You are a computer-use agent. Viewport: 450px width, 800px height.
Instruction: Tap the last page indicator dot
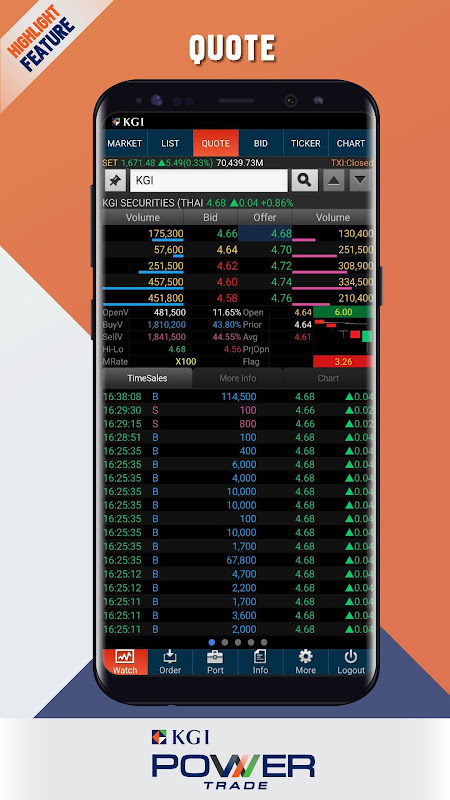point(264,642)
